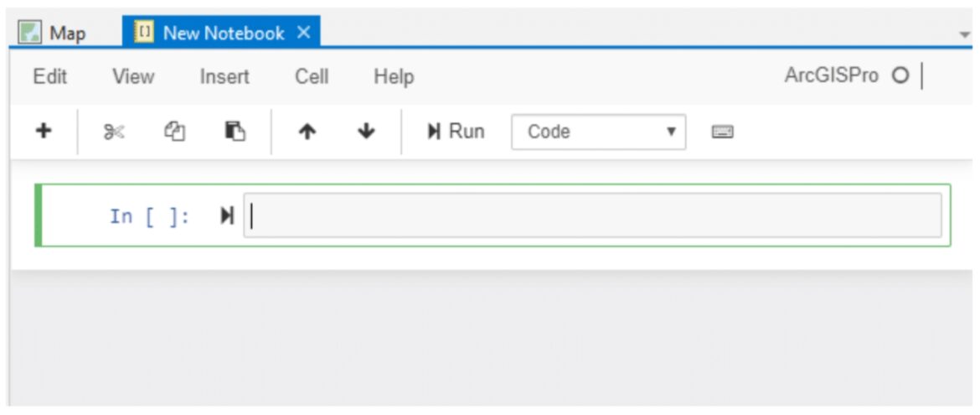Click the ArcGISPro kernel status indicator

tap(900, 76)
